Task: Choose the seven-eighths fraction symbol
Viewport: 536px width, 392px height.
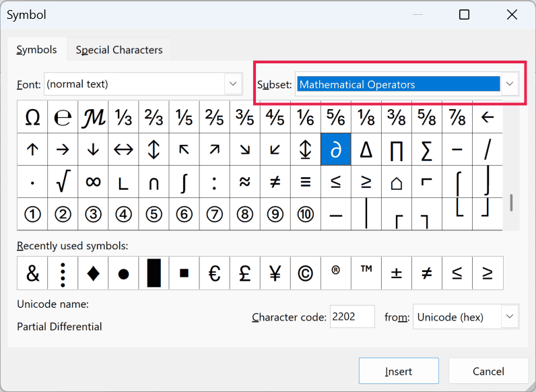Action: 457,117
